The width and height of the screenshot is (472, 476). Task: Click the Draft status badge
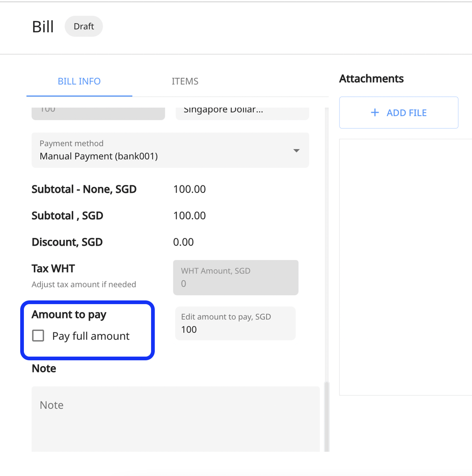83,26
